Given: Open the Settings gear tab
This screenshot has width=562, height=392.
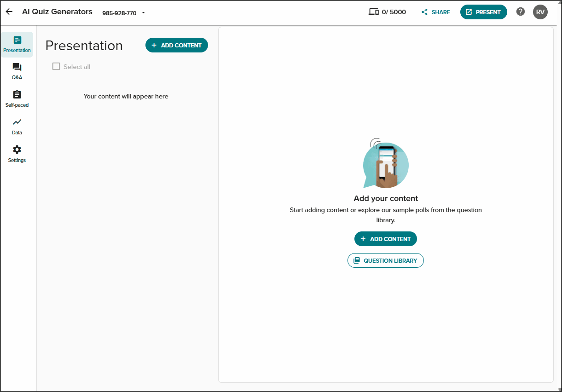Looking at the screenshot, I should click(17, 154).
